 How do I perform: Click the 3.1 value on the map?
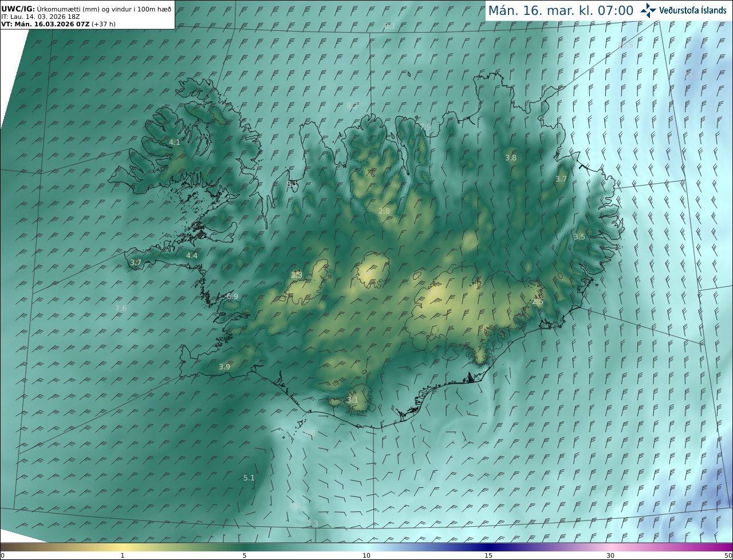[x=353, y=400]
